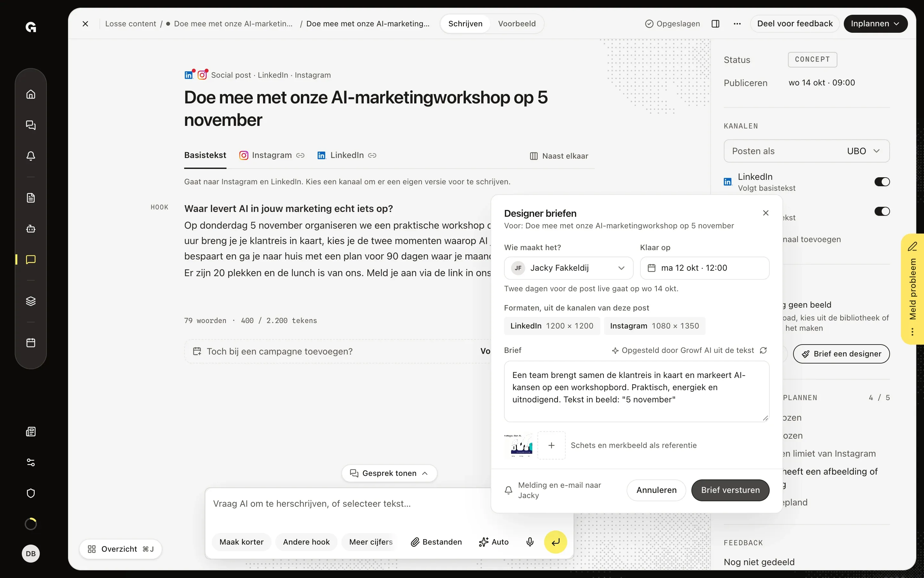The height and width of the screenshot is (578, 924).
Task: Click into the Brief text area
Action: pyautogui.click(x=637, y=391)
